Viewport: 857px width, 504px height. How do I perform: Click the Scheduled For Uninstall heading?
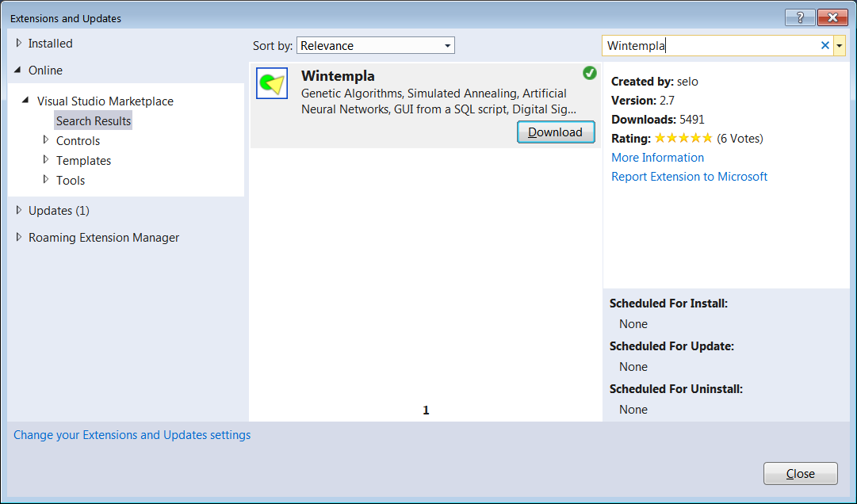click(x=676, y=389)
